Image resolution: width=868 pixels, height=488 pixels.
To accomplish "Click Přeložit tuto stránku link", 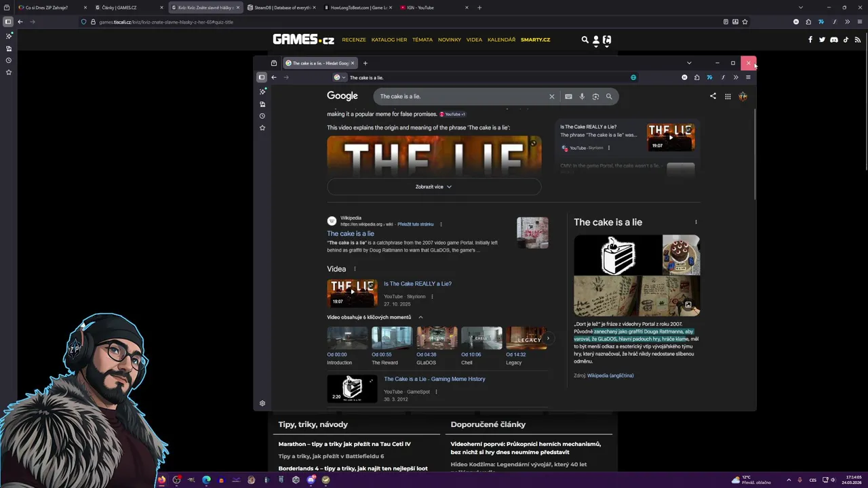I will (416, 224).
